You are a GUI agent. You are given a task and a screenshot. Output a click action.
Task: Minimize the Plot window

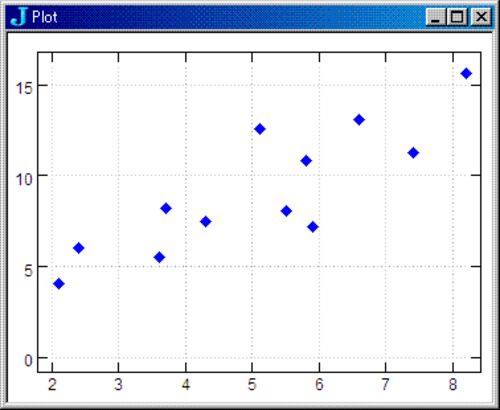pos(436,17)
